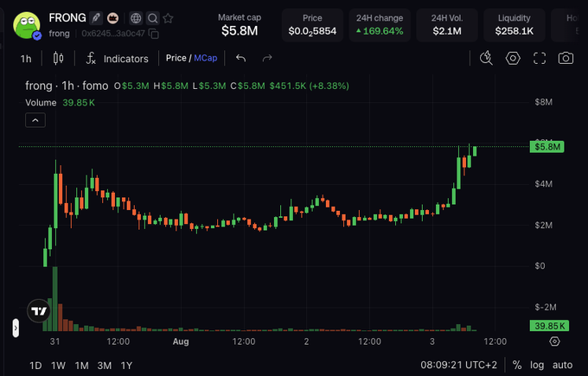Click the $4M price axis label
Image resolution: width=588 pixels, height=376 pixels.
tap(543, 184)
